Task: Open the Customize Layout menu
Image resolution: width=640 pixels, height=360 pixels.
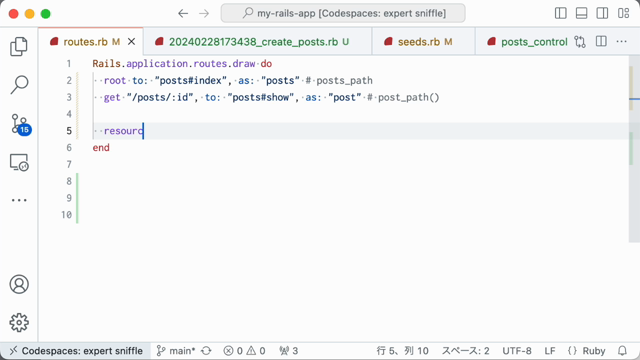Action: [623, 13]
